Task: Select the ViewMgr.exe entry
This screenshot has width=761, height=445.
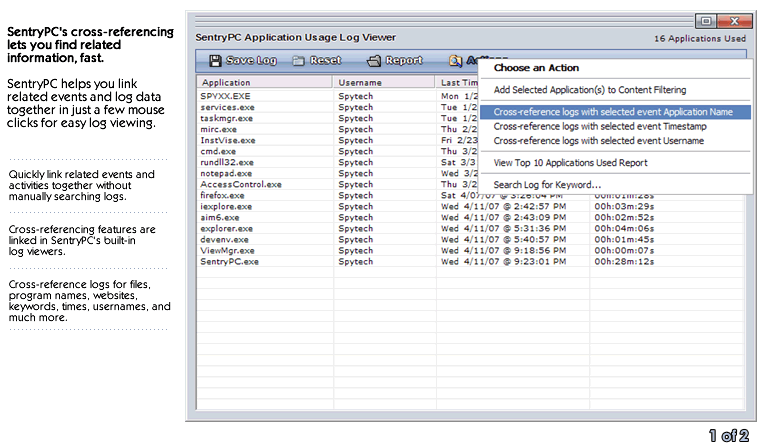Action: [227, 251]
